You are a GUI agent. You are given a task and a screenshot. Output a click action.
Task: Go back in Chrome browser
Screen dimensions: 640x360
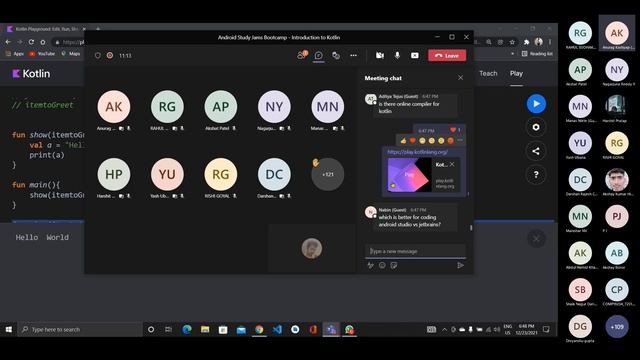8,42
